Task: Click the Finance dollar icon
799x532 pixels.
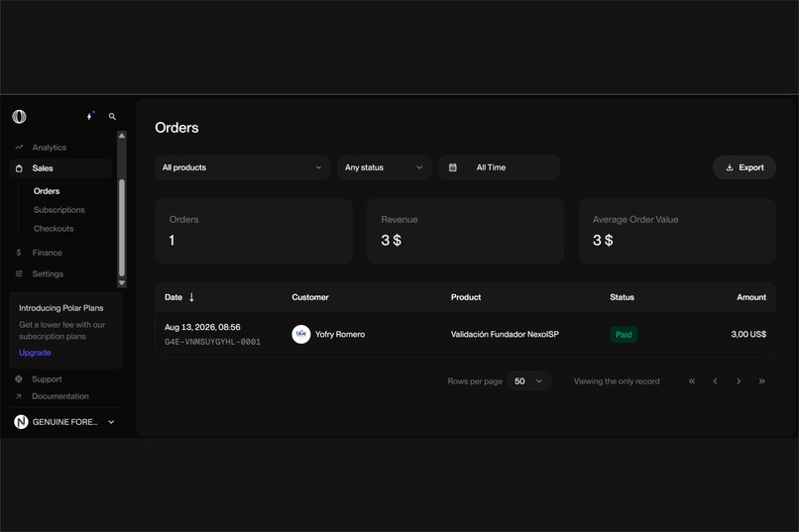Action: pos(19,253)
